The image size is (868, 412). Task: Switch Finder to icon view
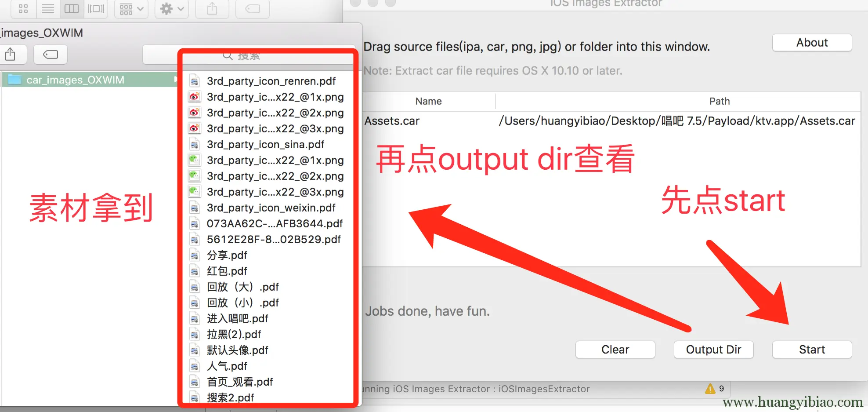(x=23, y=8)
